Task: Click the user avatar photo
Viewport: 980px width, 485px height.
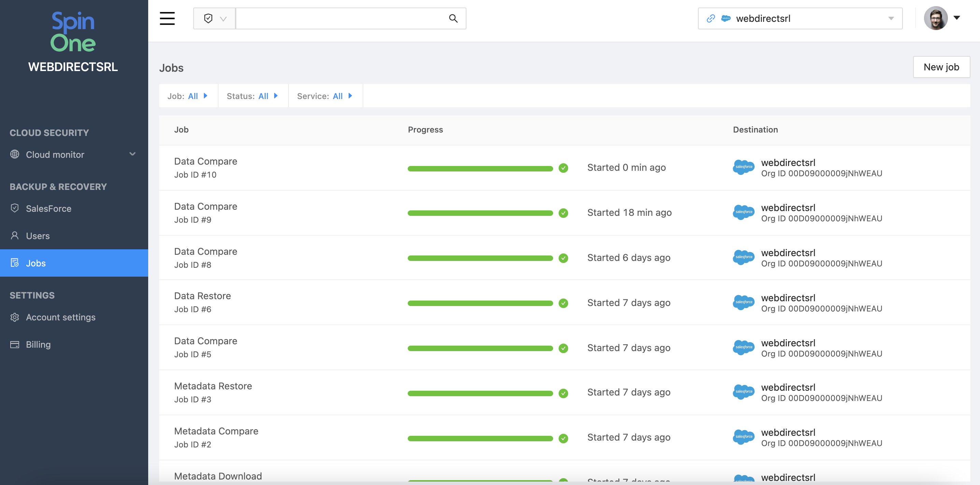Action: (936, 18)
